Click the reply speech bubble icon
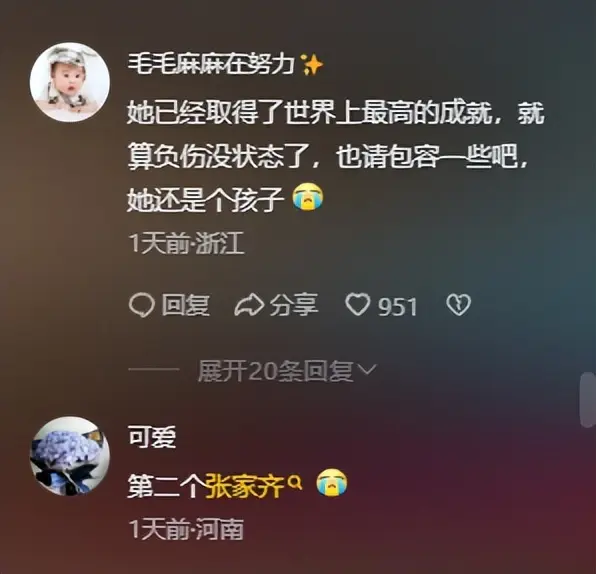 click(x=141, y=305)
